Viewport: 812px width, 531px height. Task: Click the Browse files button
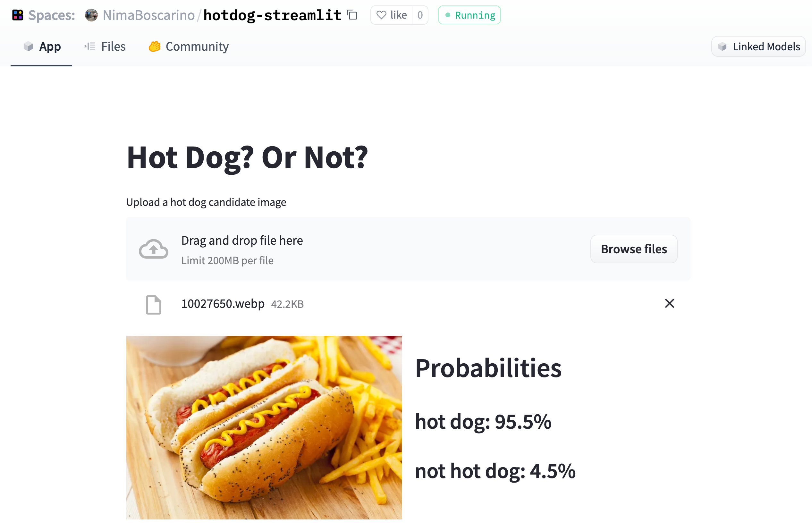click(634, 249)
